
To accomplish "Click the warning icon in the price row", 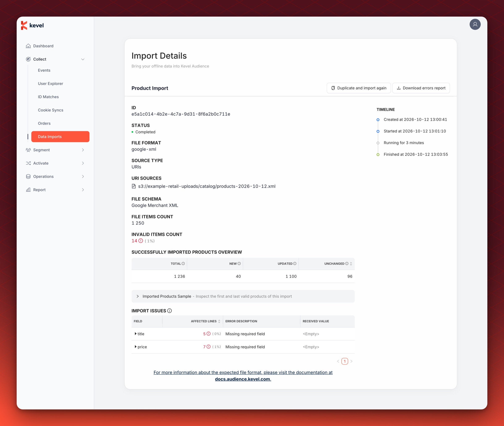I will [209, 347].
